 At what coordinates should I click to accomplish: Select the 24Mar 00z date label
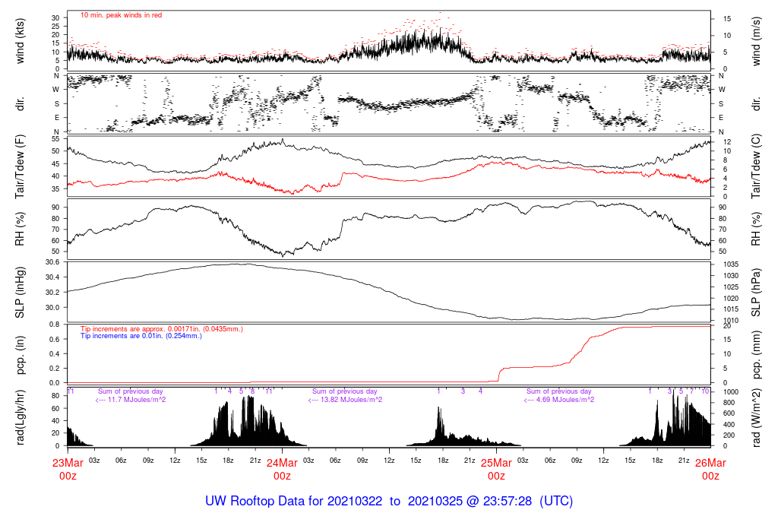(282, 470)
